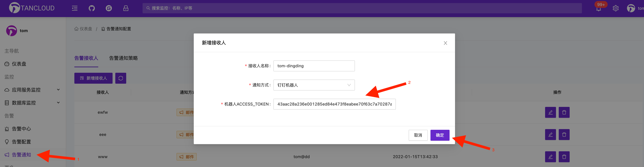The width and height of the screenshot is (644, 167).
Task: Open the GitHub icon link
Action: [x=92, y=8]
